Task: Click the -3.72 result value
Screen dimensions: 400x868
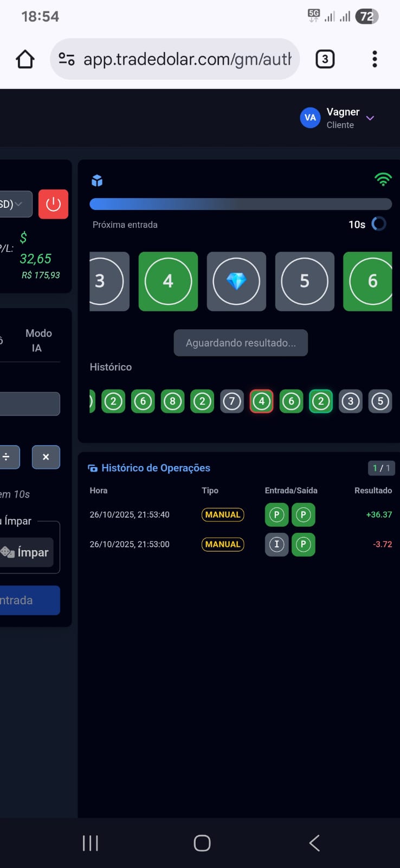Action: pos(383,544)
